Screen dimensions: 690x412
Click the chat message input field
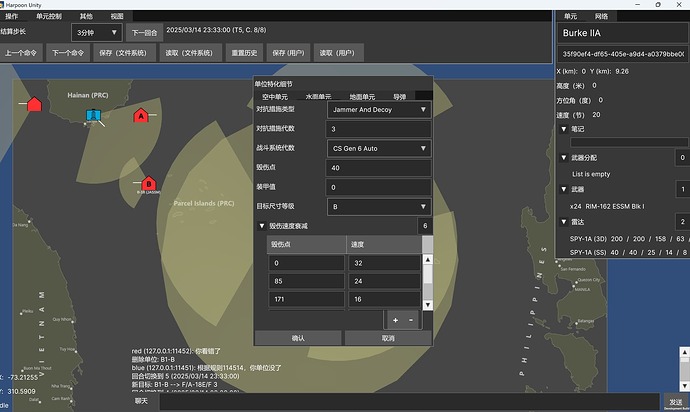(409, 401)
